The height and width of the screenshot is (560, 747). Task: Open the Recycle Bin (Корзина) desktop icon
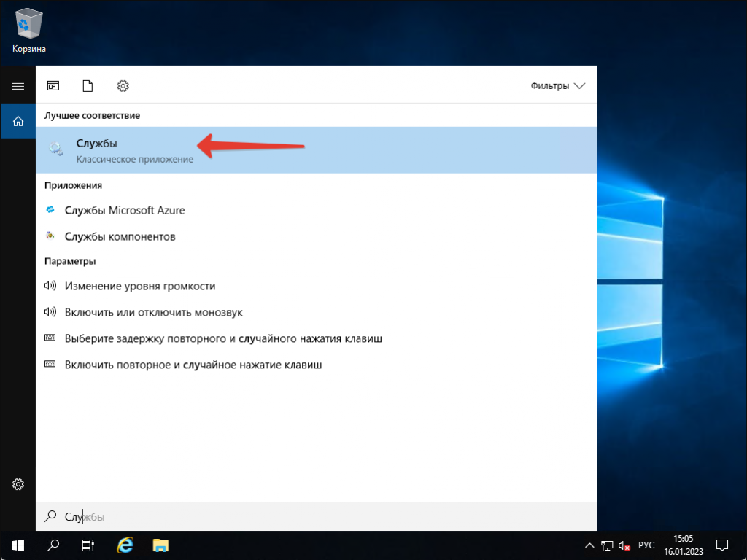click(29, 31)
